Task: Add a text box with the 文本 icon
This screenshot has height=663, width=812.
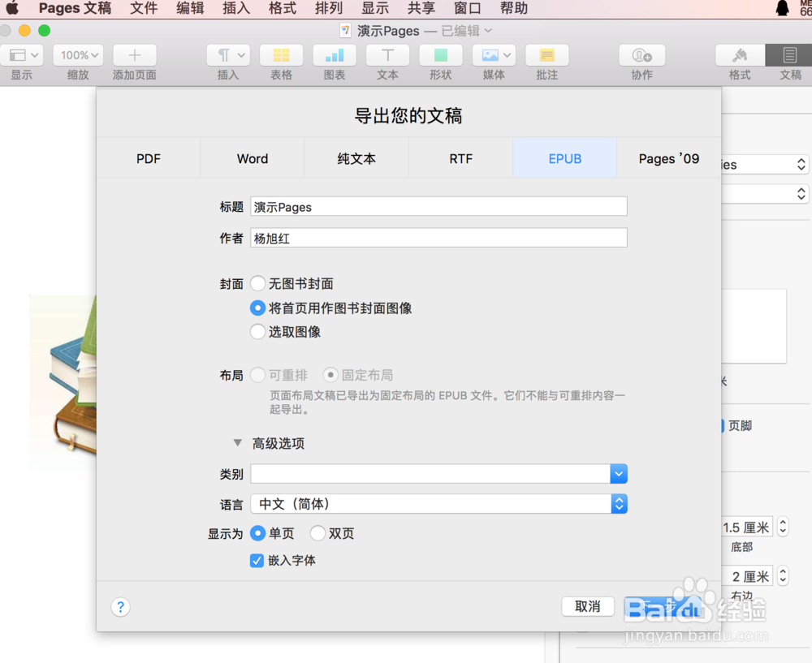Action: point(387,55)
